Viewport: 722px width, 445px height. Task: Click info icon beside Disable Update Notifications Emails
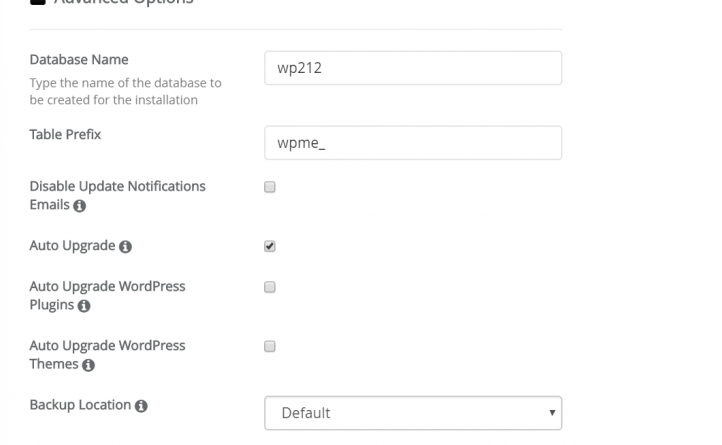click(80, 205)
